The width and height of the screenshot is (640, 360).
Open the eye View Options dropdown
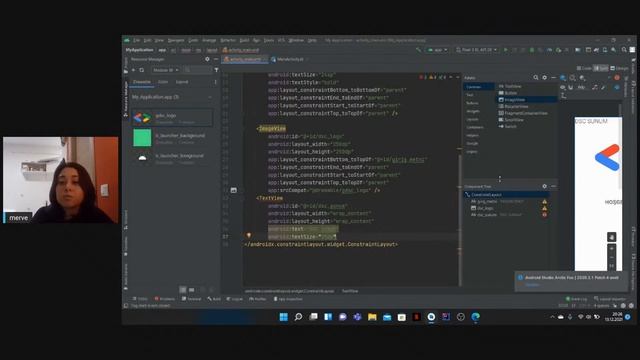563,87
